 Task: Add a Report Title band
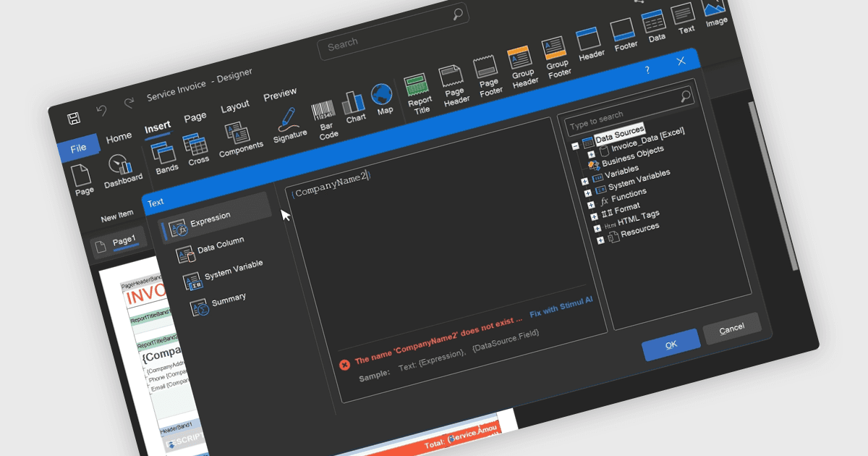tap(418, 94)
